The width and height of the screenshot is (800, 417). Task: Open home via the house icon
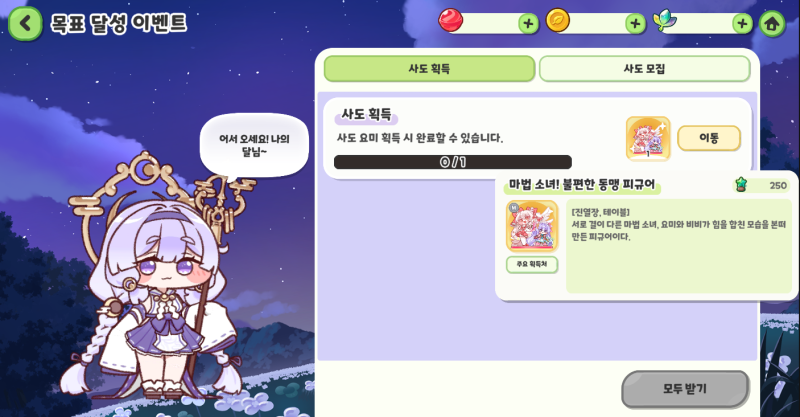771,23
